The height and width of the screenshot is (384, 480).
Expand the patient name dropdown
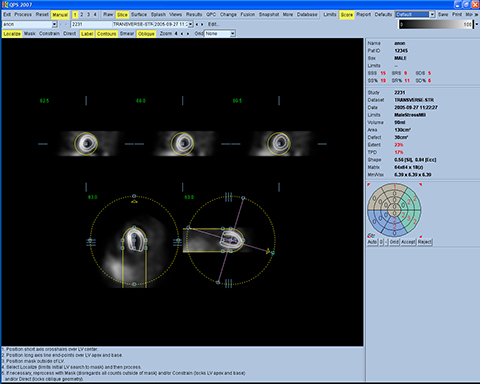54,24
